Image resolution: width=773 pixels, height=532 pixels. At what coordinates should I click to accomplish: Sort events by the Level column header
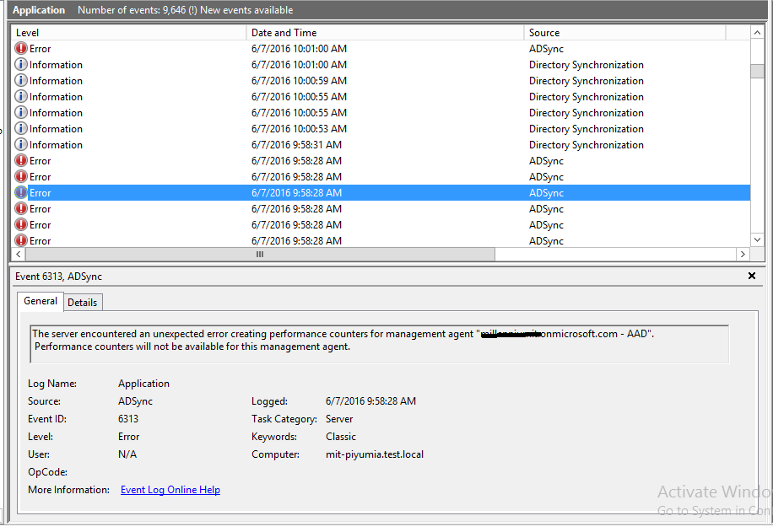(x=127, y=33)
